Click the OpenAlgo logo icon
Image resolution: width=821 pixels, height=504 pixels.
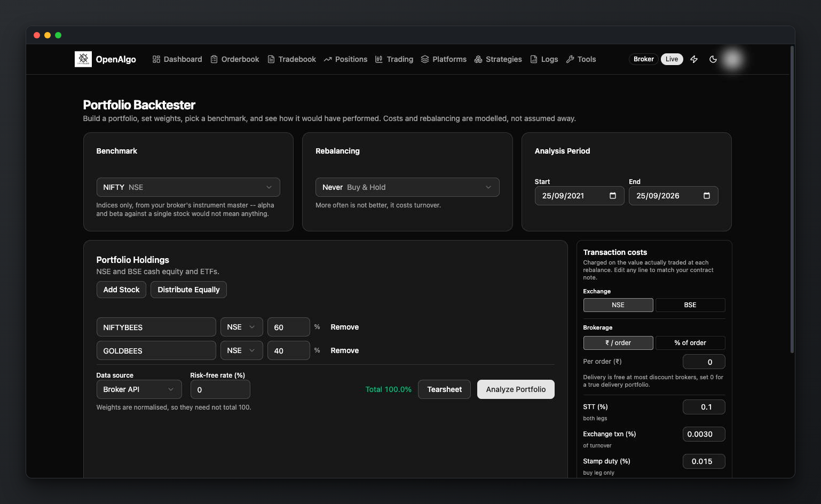83,59
